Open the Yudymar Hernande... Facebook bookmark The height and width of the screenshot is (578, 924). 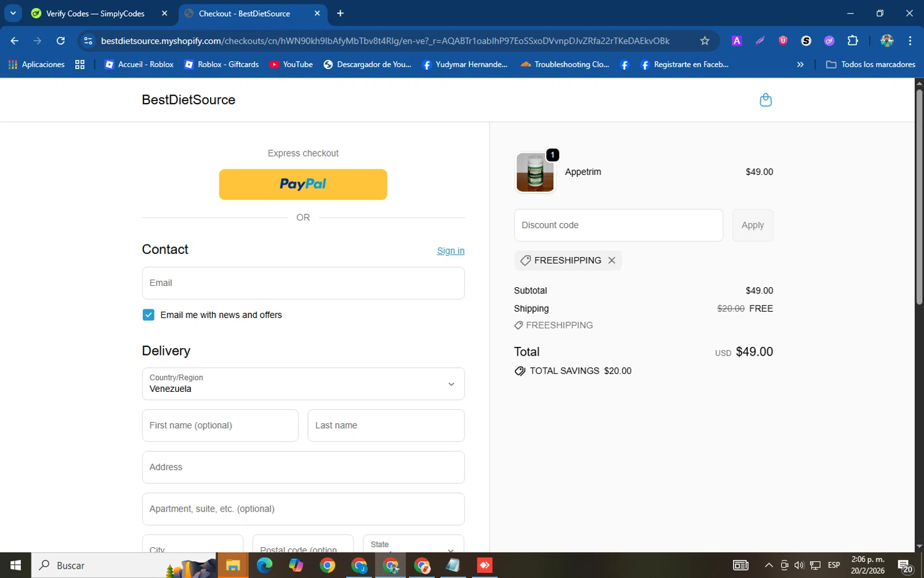[465, 64]
